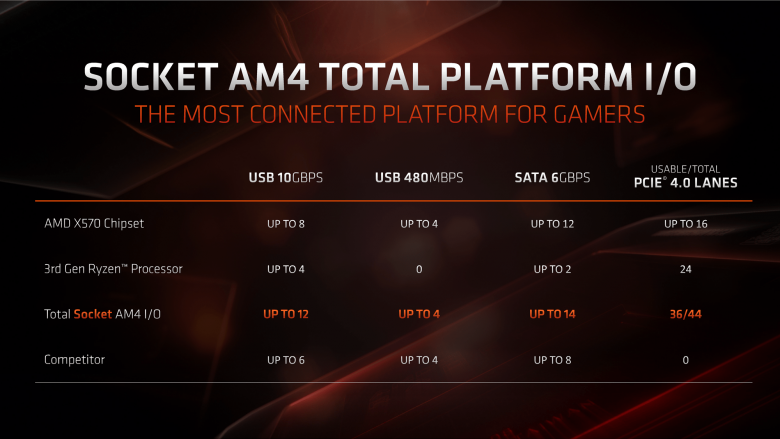Click the Socket AM4 Total Platform I/O title
Viewport: 780px width, 439px height.
tap(390, 77)
